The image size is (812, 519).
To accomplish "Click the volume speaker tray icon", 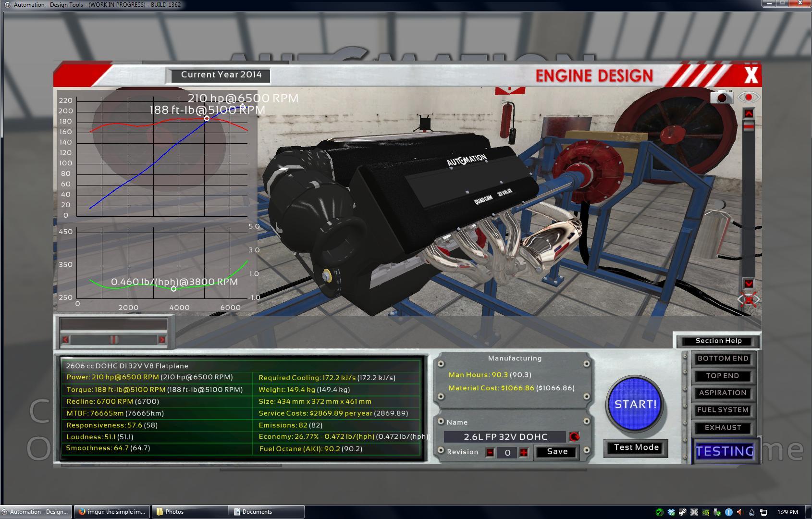I will click(739, 512).
